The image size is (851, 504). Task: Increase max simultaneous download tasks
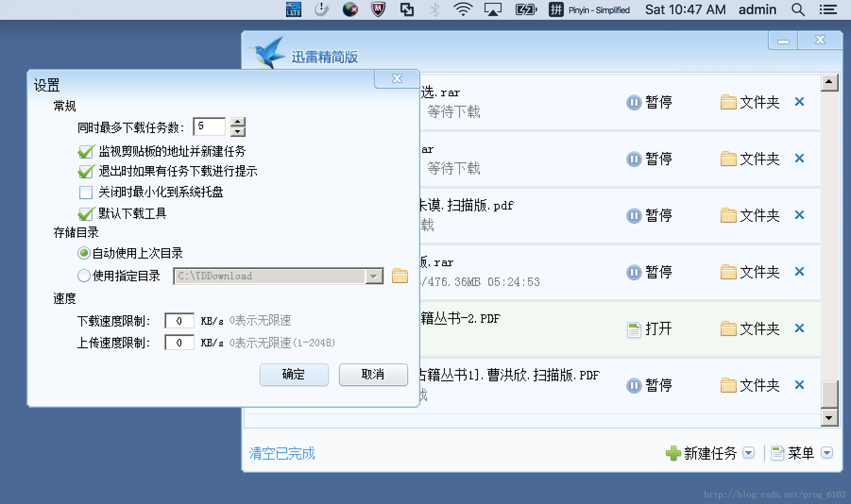(x=238, y=122)
